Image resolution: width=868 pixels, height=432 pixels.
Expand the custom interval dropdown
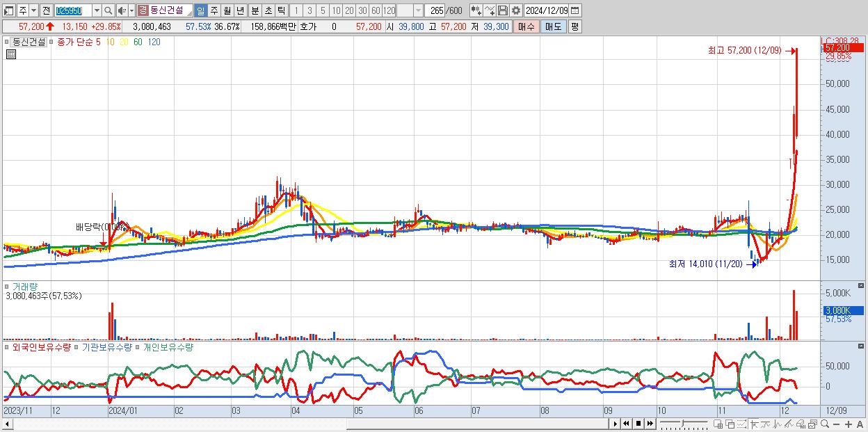(x=417, y=10)
